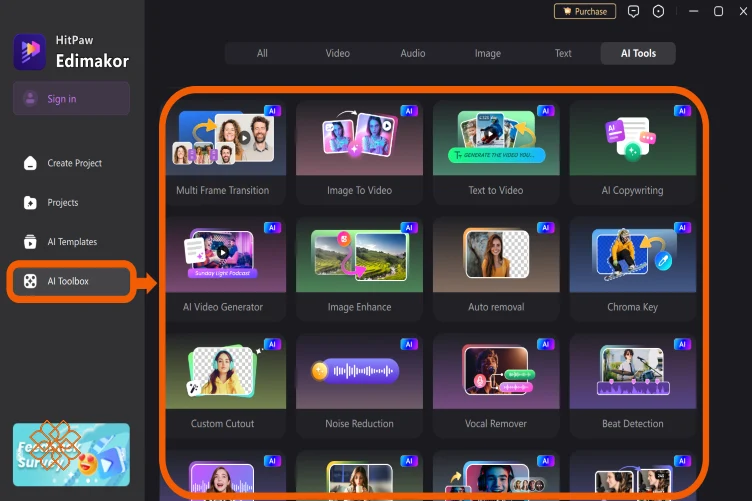Image resolution: width=752 pixels, height=501 pixels.
Task: Click the Beat Detection label
Action: 633,423
